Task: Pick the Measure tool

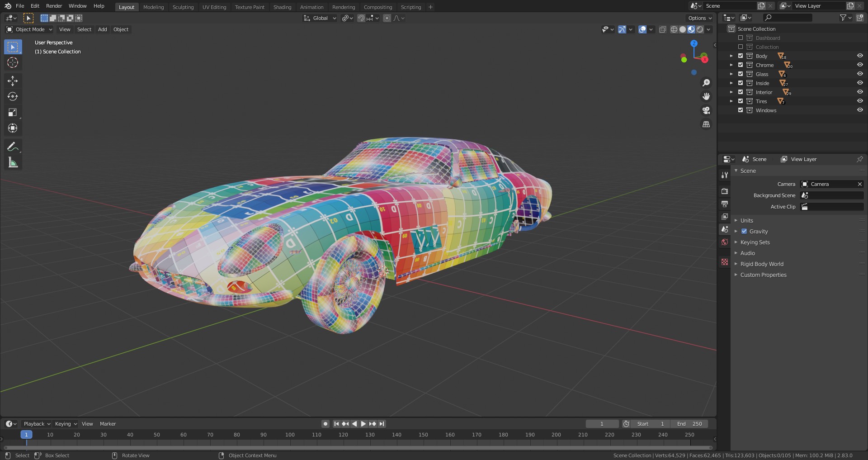Action: coord(13,162)
